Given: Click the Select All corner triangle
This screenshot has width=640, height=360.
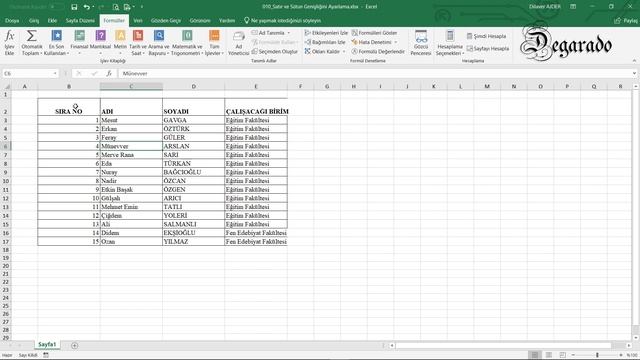Looking at the screenshot, I should (7, 87).
